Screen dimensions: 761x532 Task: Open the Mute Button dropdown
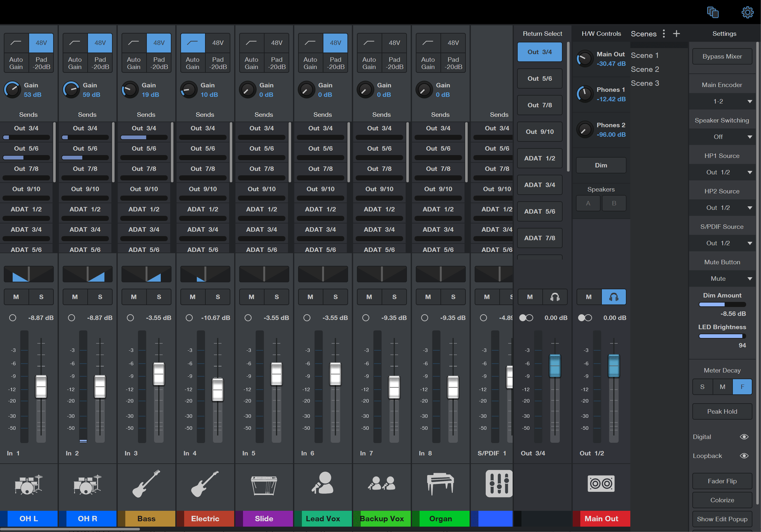pyautogui.click(x=722, y=279)
